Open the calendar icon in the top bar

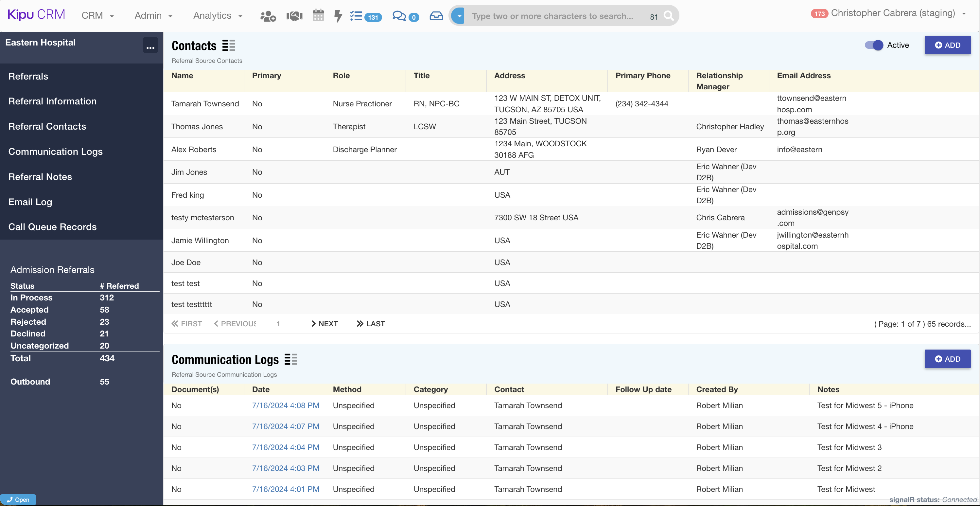(x=318, y=16)
